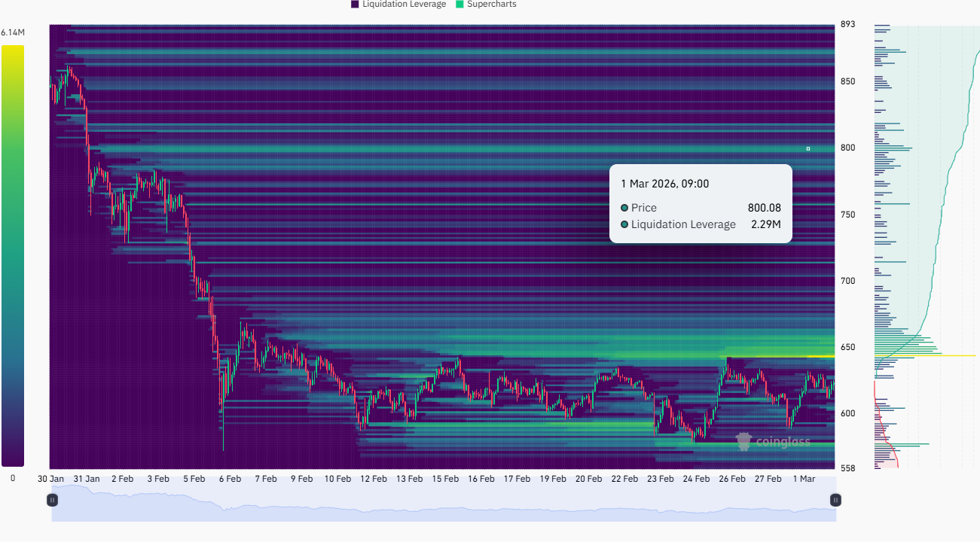Click the left range slider handle
980x542 pixels.
pos(52,500)
